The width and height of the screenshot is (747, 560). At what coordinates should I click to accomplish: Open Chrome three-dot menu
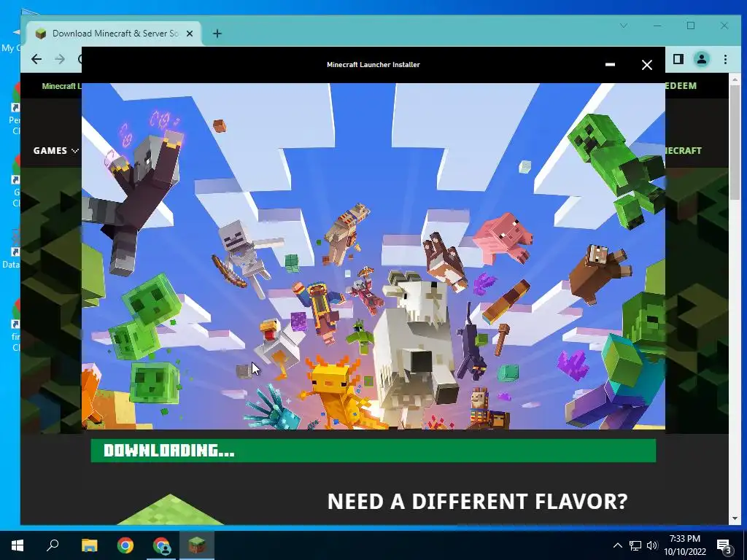[x=725, y=59]
